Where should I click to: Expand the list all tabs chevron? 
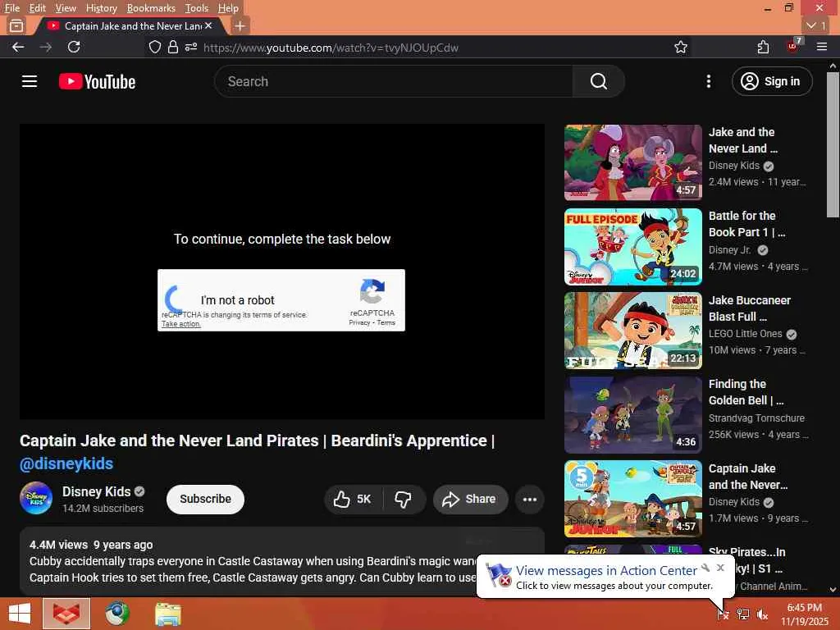(x=816, y=25)
